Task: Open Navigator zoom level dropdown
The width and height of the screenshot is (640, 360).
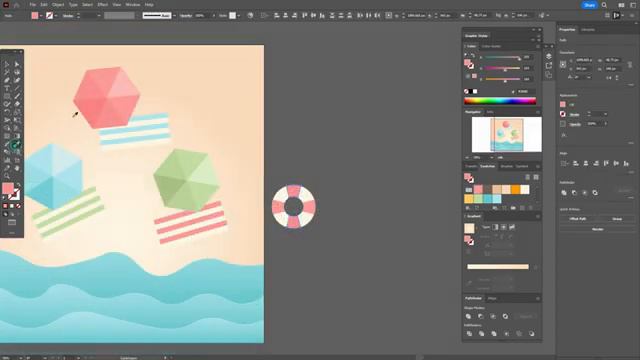Action: (491, 158)
